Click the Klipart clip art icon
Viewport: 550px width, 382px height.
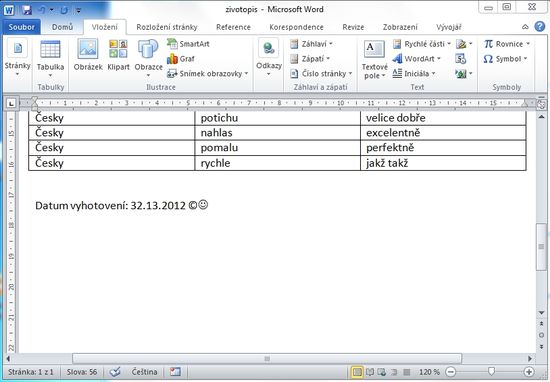(x=118, y=55)
